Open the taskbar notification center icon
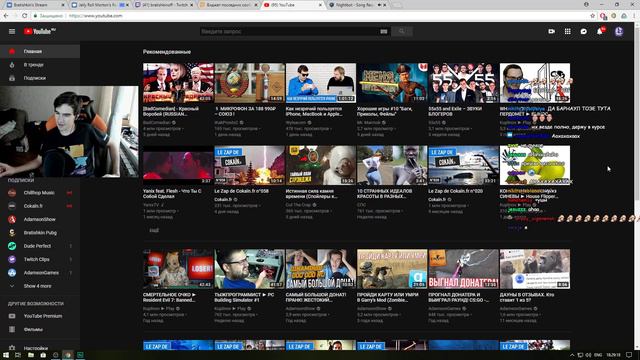The image size is (640, 360). (x=629, y=355)
